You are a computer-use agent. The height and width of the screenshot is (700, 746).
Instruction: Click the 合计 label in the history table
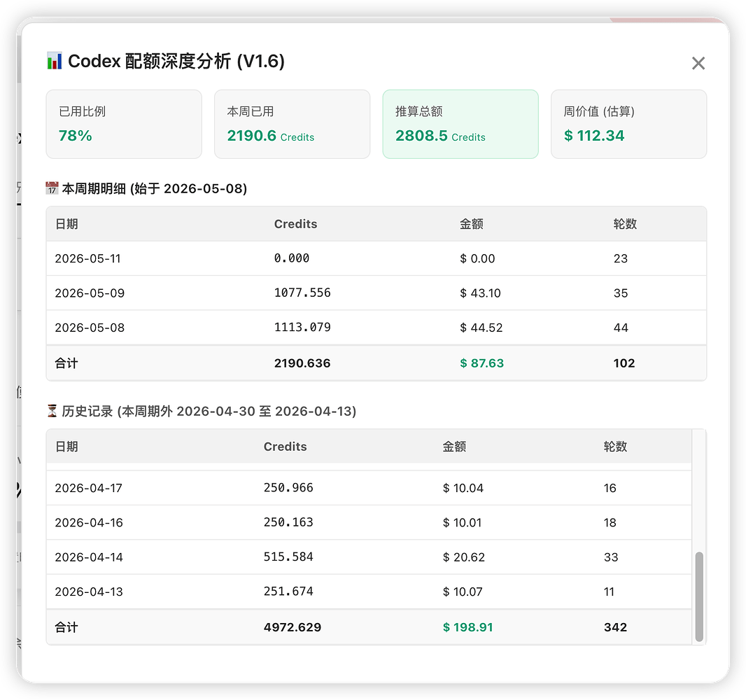(66, 628)
